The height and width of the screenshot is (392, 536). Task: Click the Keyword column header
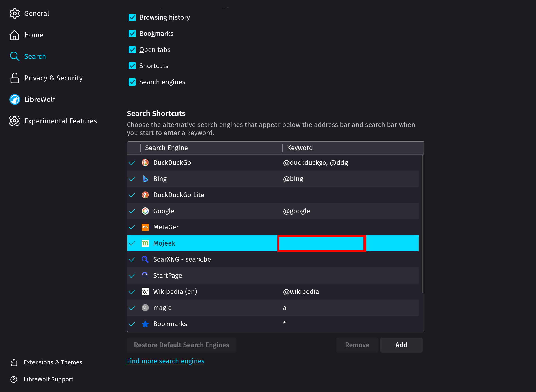tap(353, 148)
